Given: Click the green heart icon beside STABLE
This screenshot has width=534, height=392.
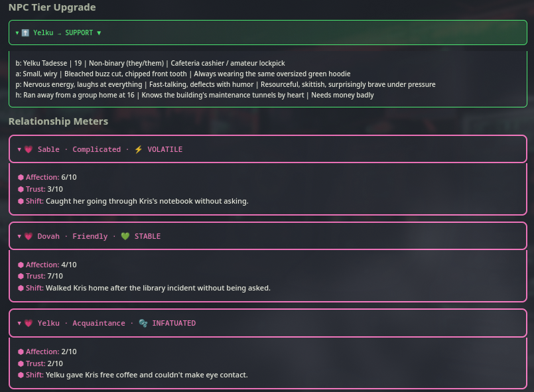Looking at the screenshot, I should click(x=125, y=236).
